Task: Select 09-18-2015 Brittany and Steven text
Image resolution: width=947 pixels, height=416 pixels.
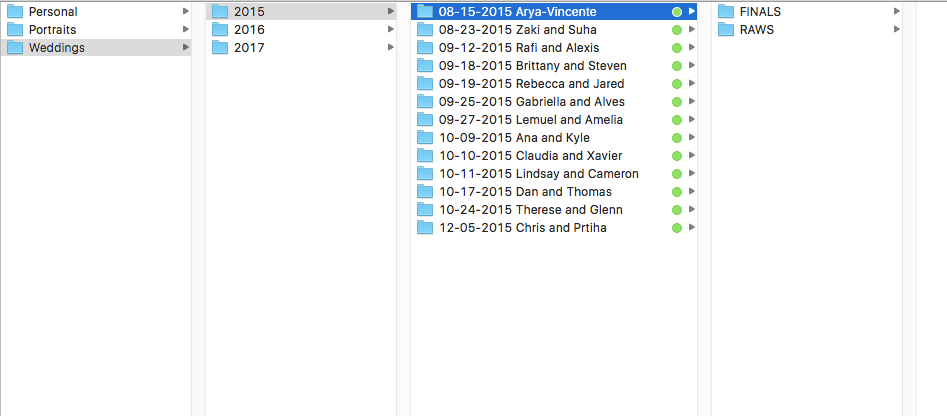Action: [x=533, y=66]
